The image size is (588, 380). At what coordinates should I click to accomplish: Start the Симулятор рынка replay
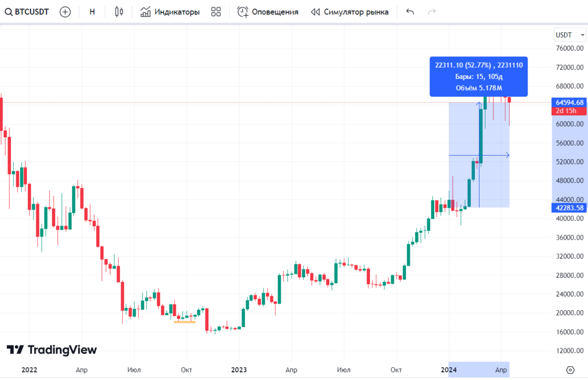coord(350,12)
